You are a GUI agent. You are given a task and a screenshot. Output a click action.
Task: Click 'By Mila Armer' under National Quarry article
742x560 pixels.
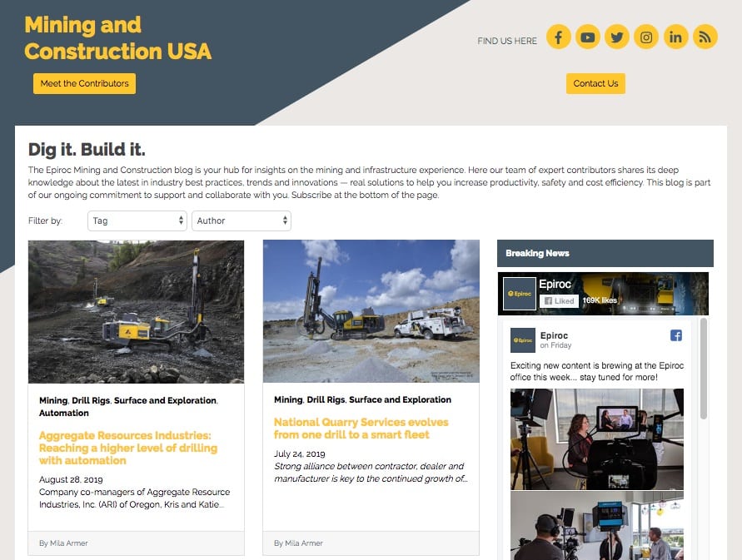298,543
